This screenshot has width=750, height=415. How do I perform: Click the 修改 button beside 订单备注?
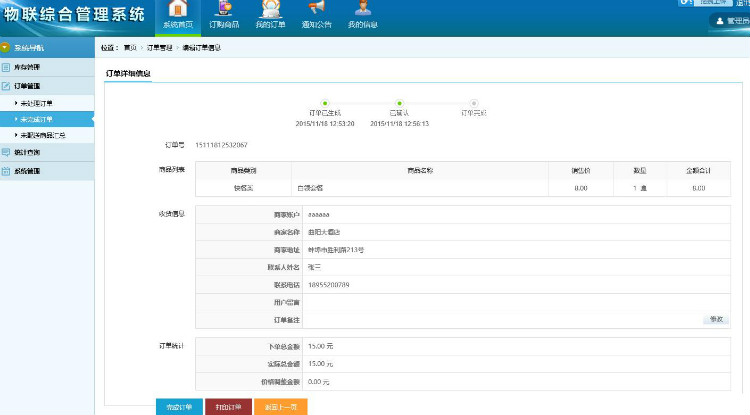tap(715, 319)
